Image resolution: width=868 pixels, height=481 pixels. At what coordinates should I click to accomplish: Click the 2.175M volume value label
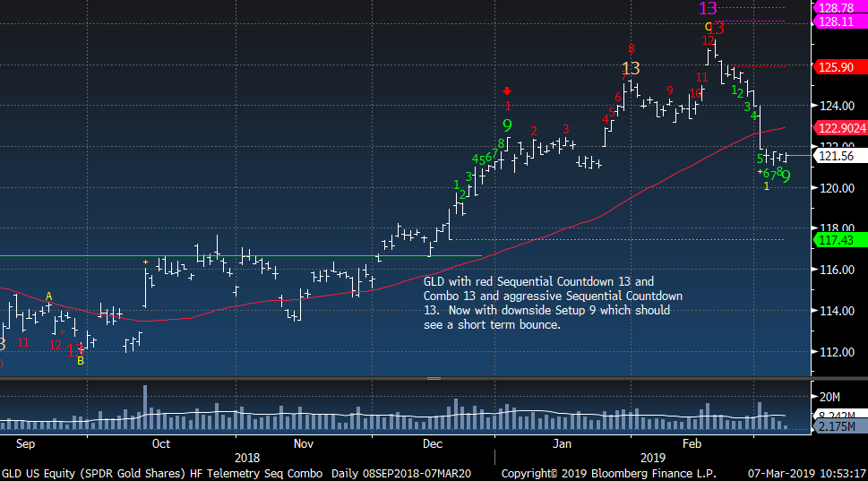839,426
